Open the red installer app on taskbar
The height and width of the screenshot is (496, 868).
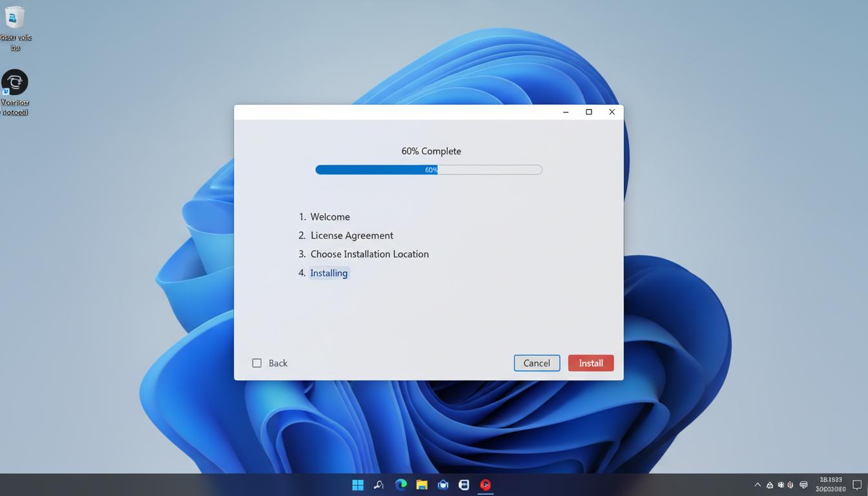485,485
